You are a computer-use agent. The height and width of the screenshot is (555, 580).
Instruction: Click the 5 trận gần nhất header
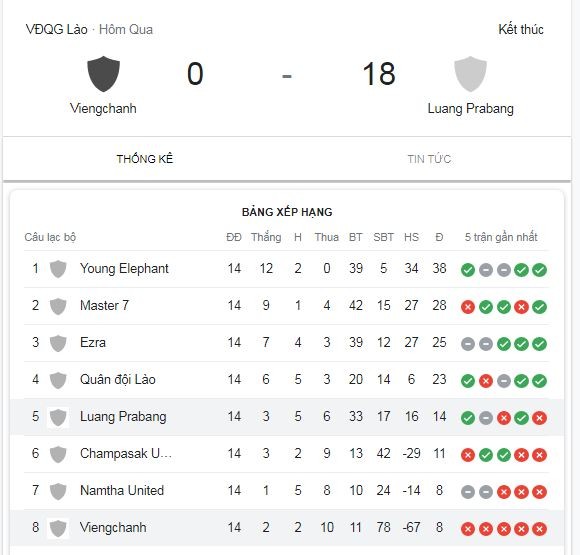click(x=501, y=237)
